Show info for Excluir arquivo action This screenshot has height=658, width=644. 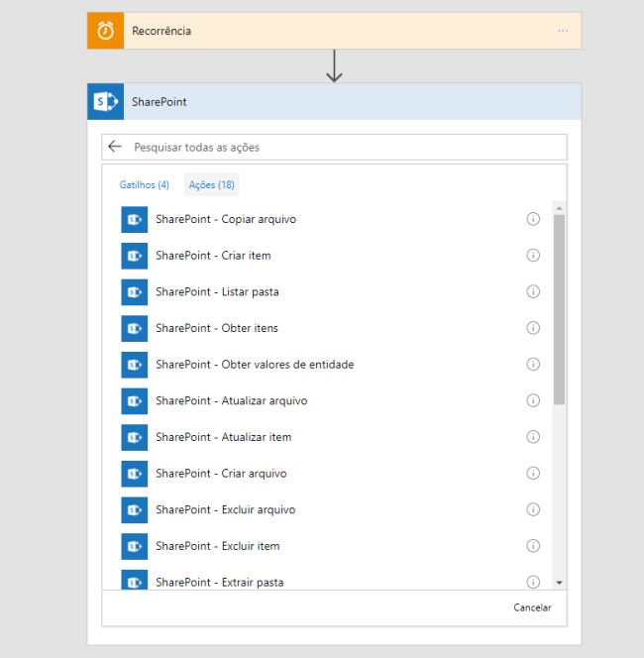pos(533,509)
